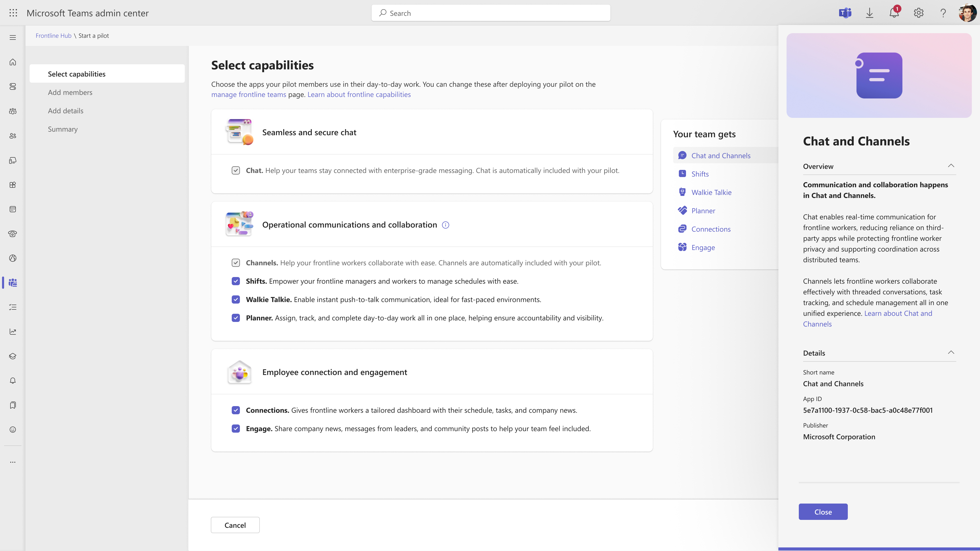The image size is (980, 551).
Task: Collapse the Overview section chevron
Action: point(951,166)
